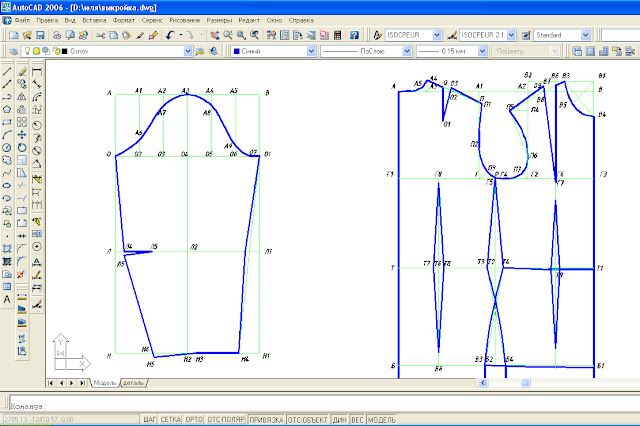Open the Правка menu
Viewport: 640px width, 426px height.
pos(47,20)
